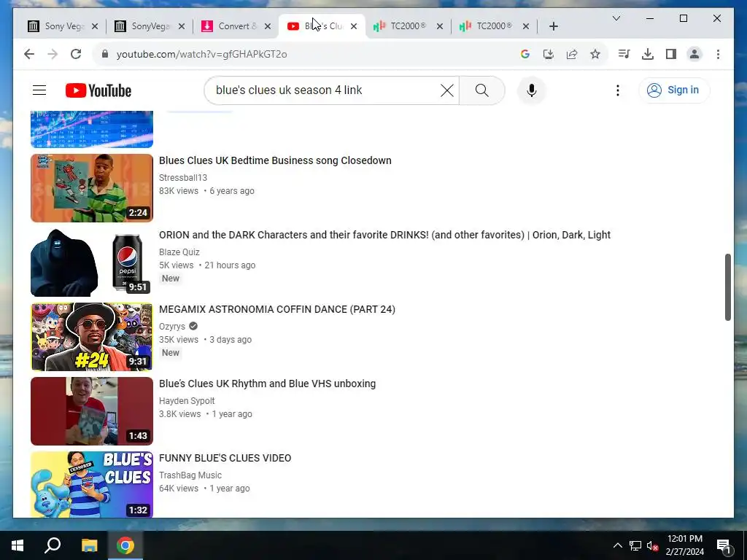The image size is (747, 560).
Task: Close the YouTube tab
Action: click(354, 26)
